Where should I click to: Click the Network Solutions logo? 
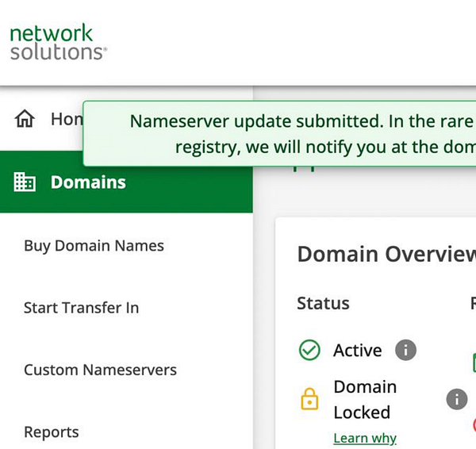(58, 42)
